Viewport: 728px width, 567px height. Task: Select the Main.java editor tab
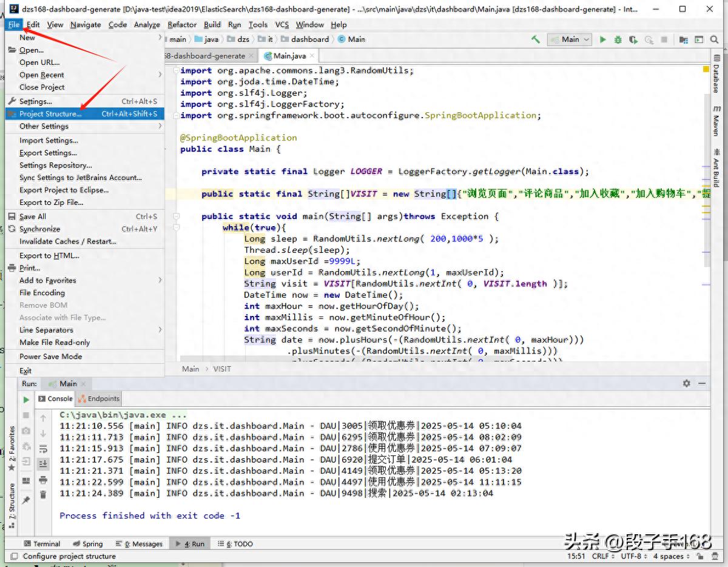click(289, 56)
